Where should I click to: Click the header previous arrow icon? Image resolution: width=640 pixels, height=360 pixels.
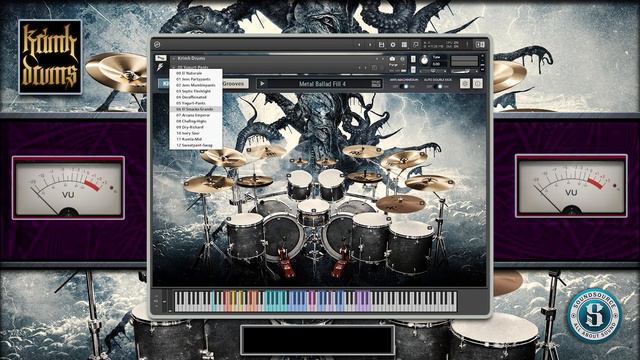359,44
